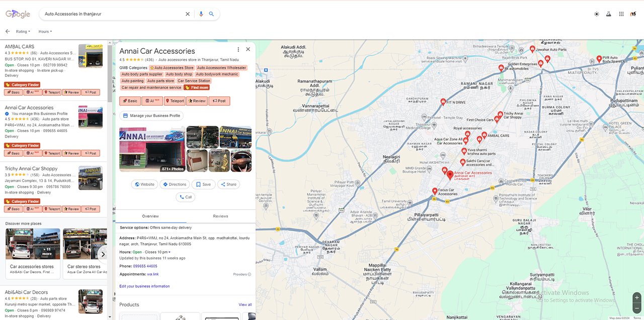Viewport: 644px width, 320px height.
Task: Open more options for Annai Car Accessories
Action: pos(238,49)
